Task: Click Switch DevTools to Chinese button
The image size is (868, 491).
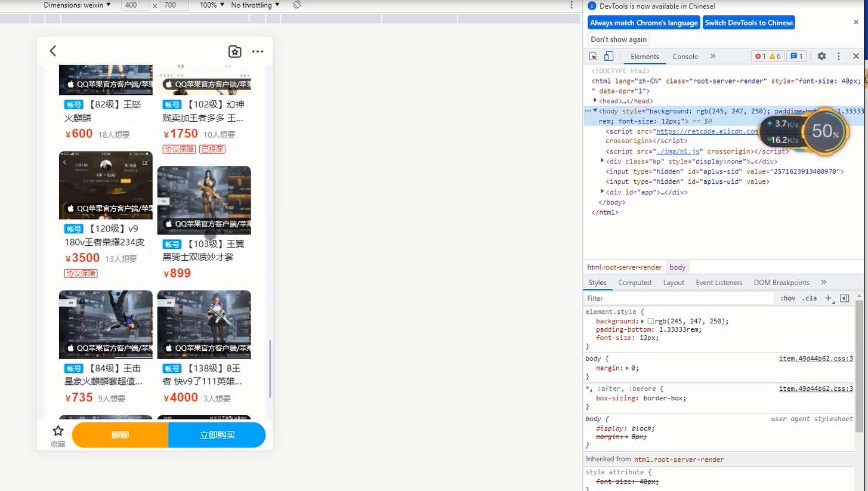Action: 749,23
